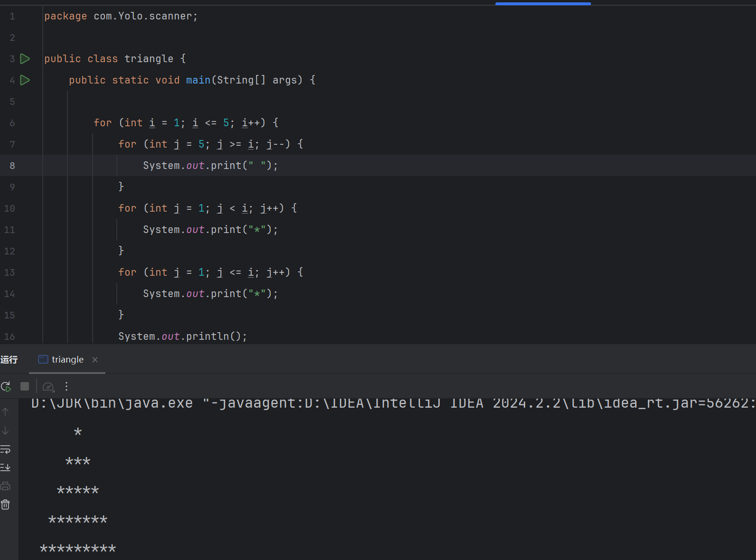Print the console output
The height and width of the screenshot is (560, 756).
tap(5, 486)
